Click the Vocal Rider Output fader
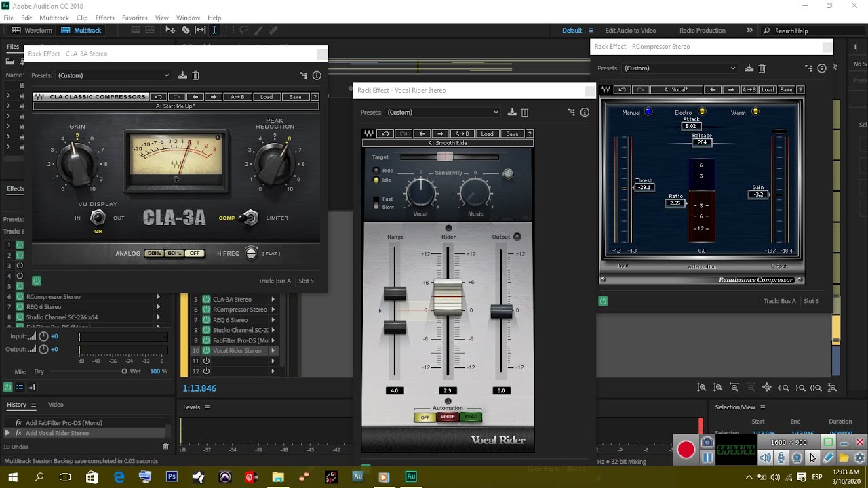This screenshot has height=488, width=868. pyautogui.click(x=501, y=311)
